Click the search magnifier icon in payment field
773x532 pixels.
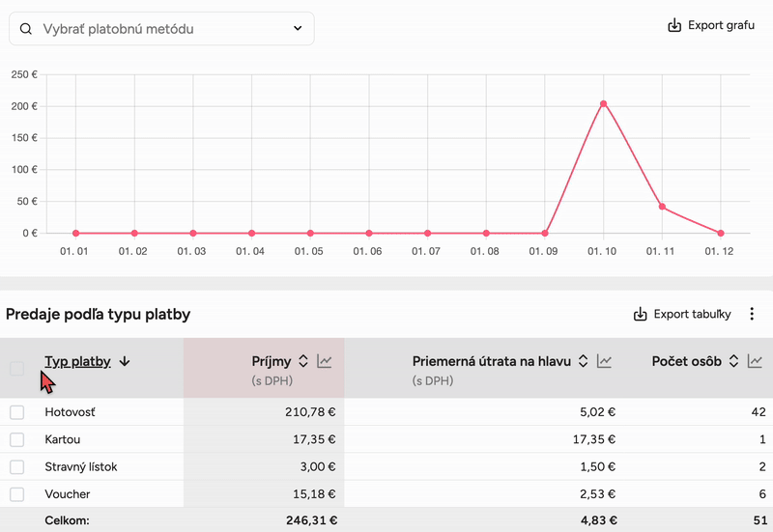pyautogui.click(x=25, y=29)
